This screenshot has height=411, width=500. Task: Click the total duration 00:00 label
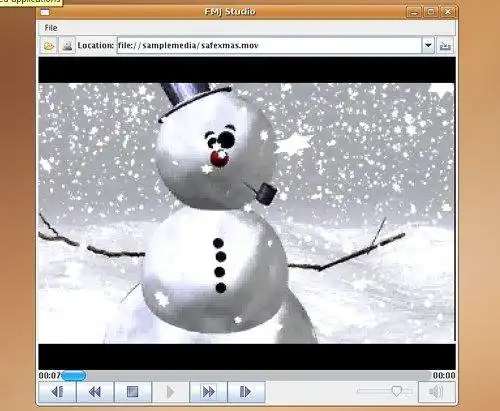coord(444,376)
